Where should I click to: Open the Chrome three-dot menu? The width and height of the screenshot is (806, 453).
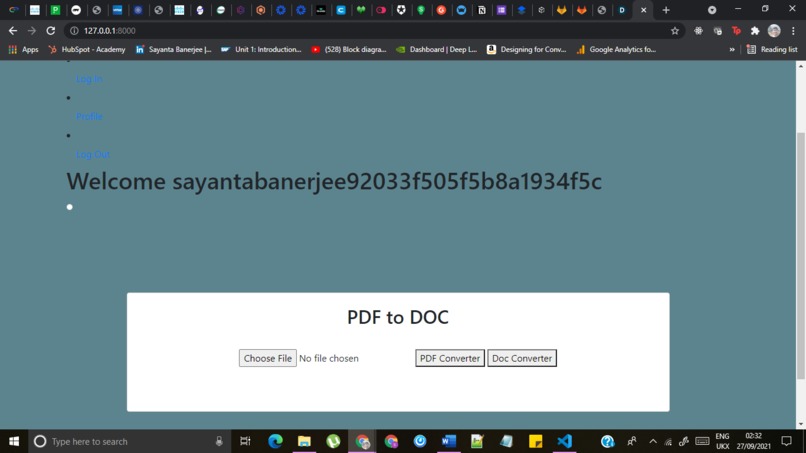(793, 31)
